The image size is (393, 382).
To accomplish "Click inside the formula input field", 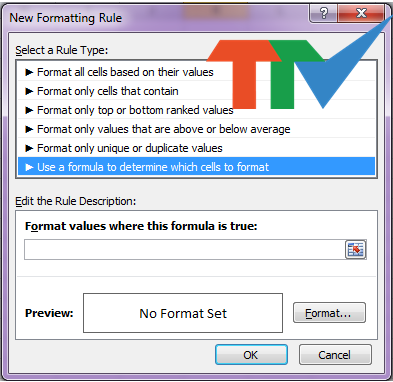I will point(184,249).
